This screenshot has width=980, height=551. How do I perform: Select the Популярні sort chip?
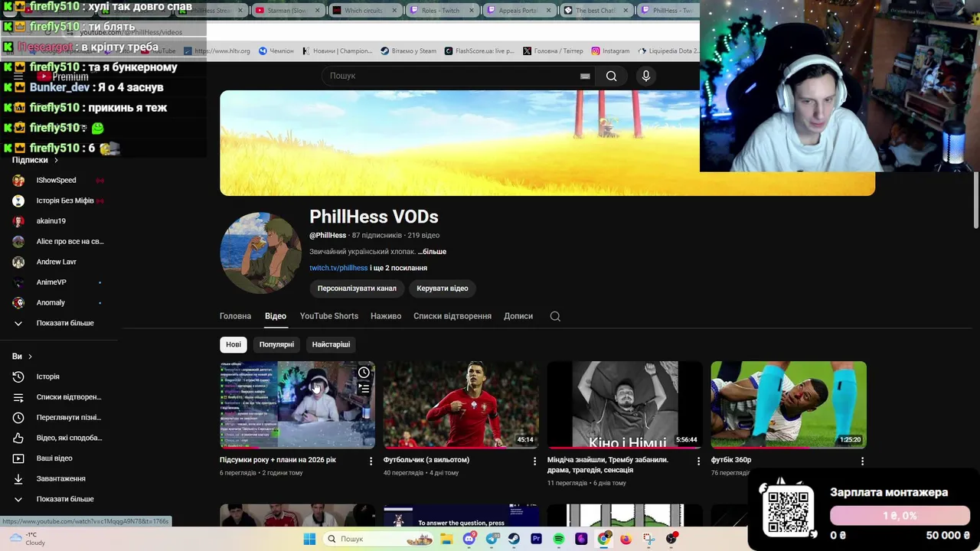276,344
